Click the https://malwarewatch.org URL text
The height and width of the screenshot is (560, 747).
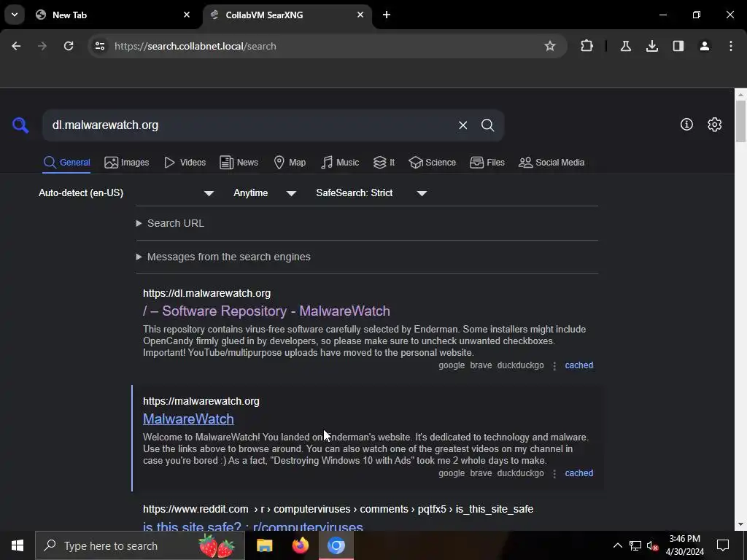[201, 401]
